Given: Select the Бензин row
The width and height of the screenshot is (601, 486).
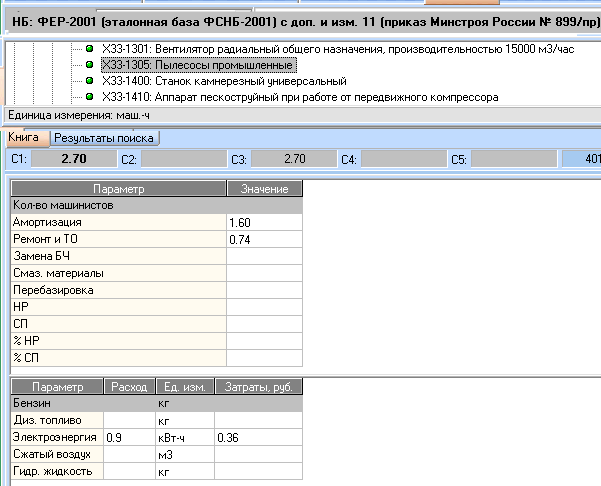Looking at the screenshot, I should pyautogui.click(x=157, y=403).
